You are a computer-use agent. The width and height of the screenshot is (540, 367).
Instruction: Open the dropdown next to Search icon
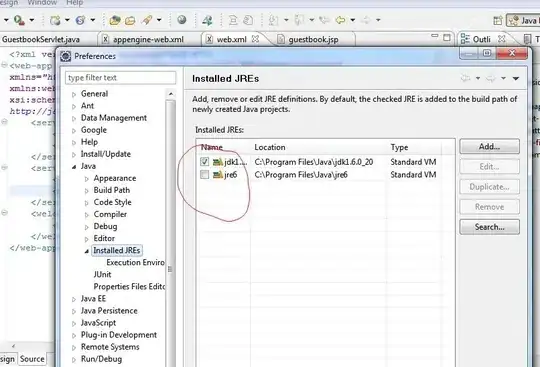(159, 20)
